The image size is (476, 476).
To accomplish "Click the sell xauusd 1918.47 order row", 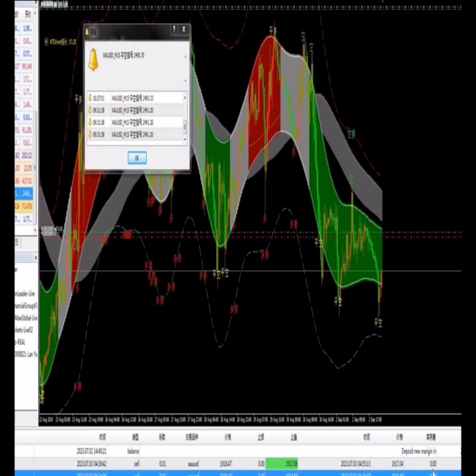I will pos(238,463).
